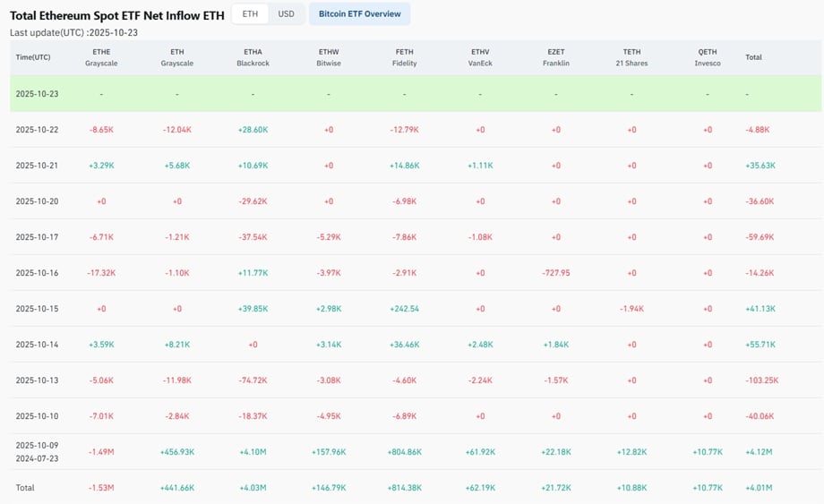This screenshot has height=504, width=824.
Task: Click the QETH Invesco column header
Action: click(707, 57)
